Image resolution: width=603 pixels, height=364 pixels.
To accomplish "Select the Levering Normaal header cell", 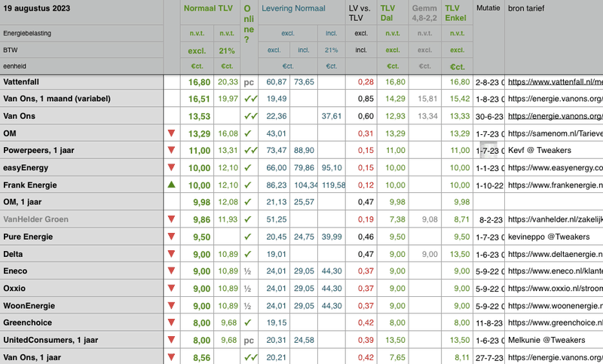I will coord(293,8).
